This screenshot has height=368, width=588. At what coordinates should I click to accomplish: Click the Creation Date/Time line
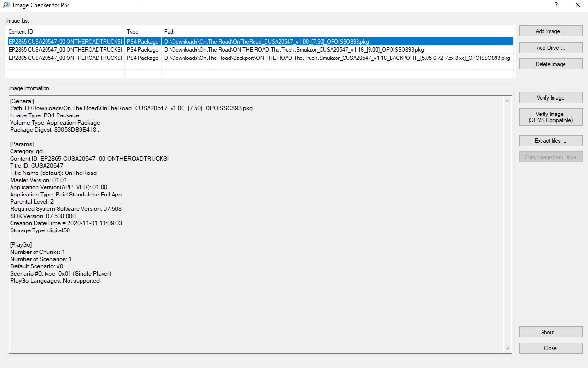pyautogui.click(x=66, y=223)
